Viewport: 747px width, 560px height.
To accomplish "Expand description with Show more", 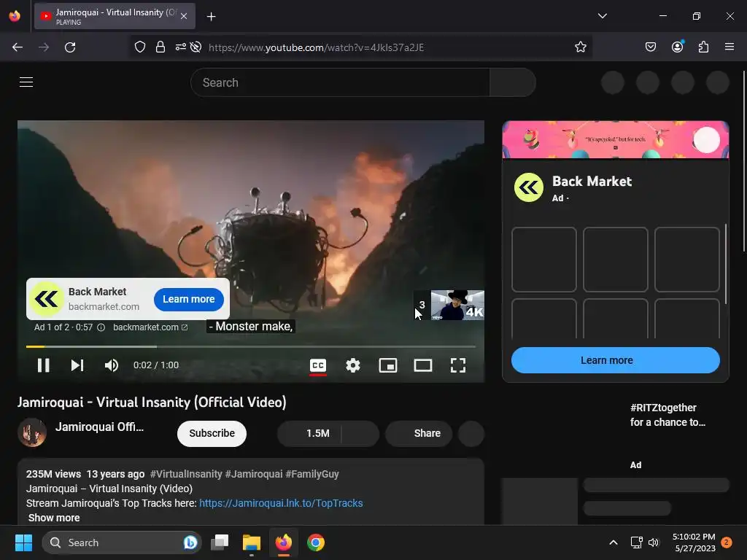I will [x=54, y=518].
